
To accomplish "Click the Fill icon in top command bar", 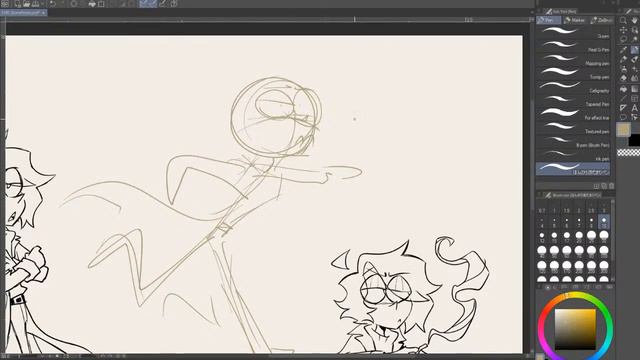I will [92, 4].
